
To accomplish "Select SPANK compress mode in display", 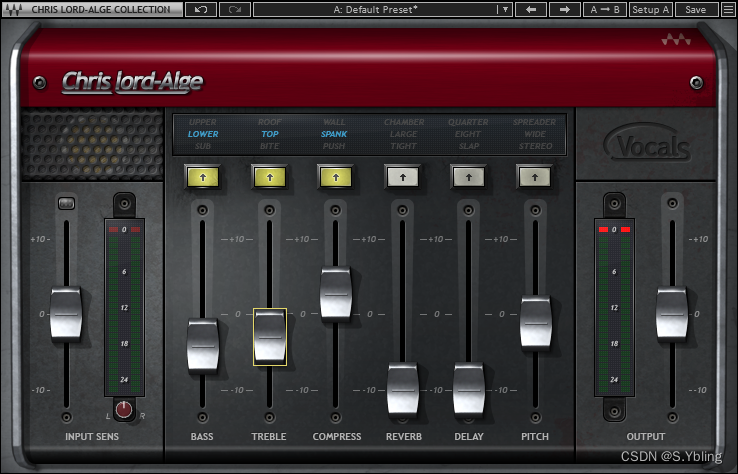I will coord(334,134).
